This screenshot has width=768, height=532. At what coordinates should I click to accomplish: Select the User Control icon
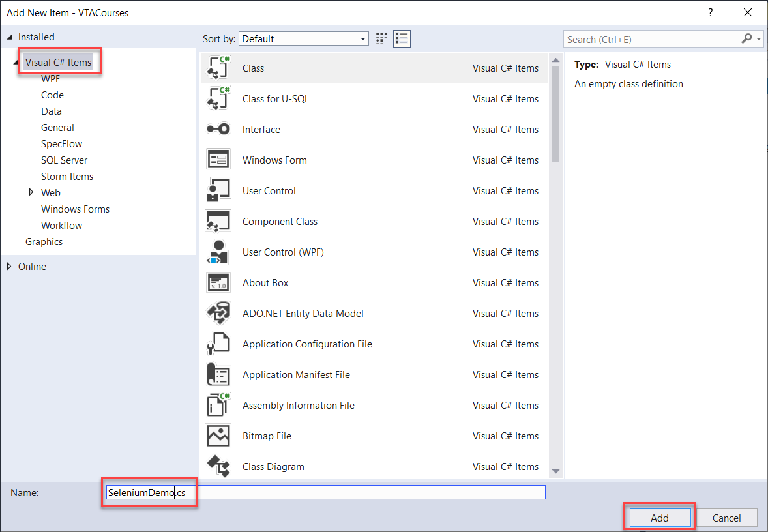pyautogui.click(x=218, y=190)
